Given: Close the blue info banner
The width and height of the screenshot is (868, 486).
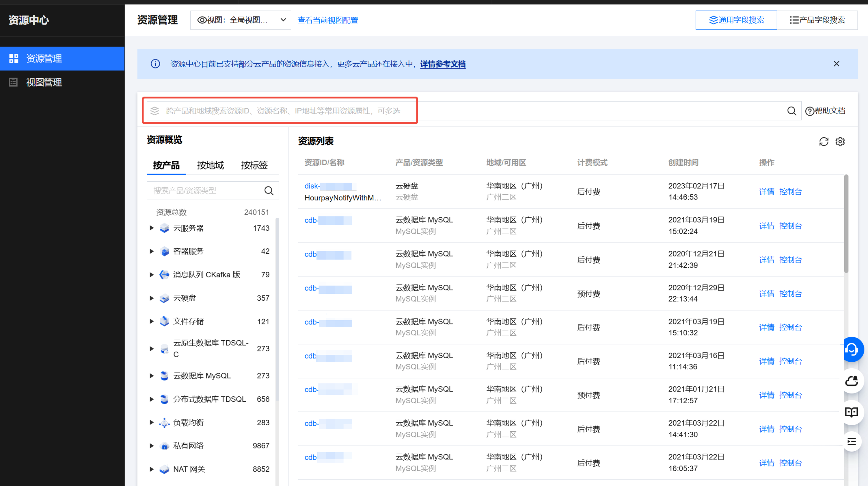Looking at the screenshot, I should (836, 64).
